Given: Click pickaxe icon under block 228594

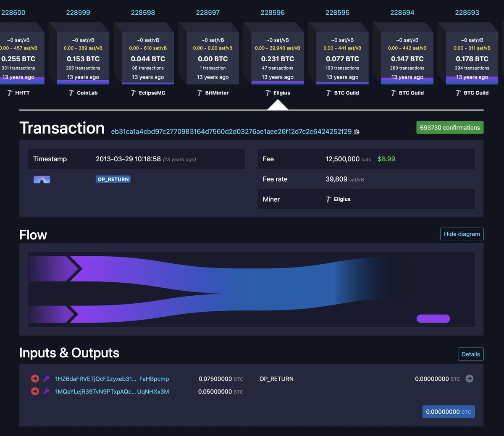Looking at the screenshot, I should (x=394, y=93).
